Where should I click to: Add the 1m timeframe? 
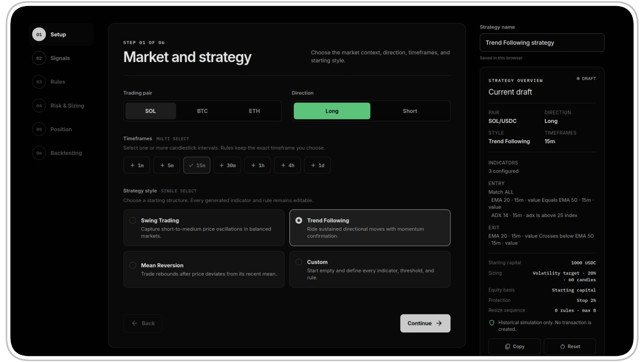tap(137, 165)
